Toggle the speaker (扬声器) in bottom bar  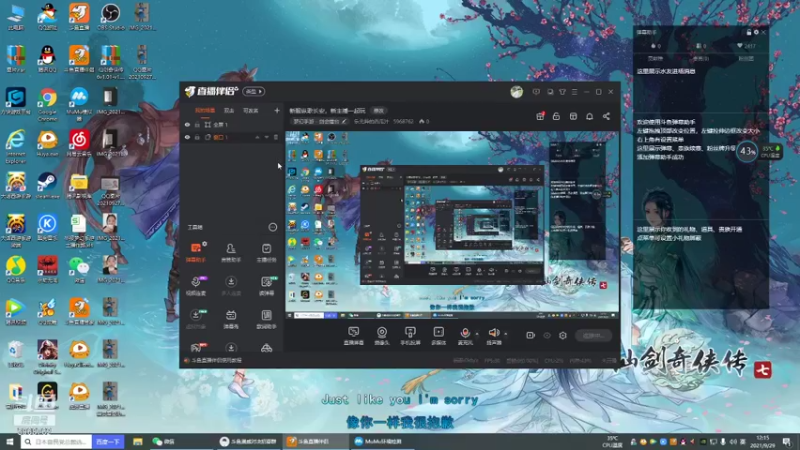click(x=493, y=336)
